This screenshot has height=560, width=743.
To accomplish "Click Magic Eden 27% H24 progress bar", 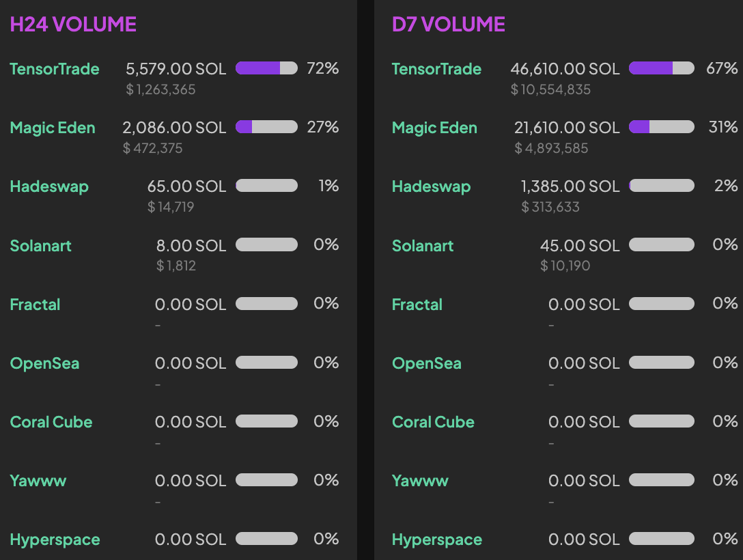I will click(266, 127).
